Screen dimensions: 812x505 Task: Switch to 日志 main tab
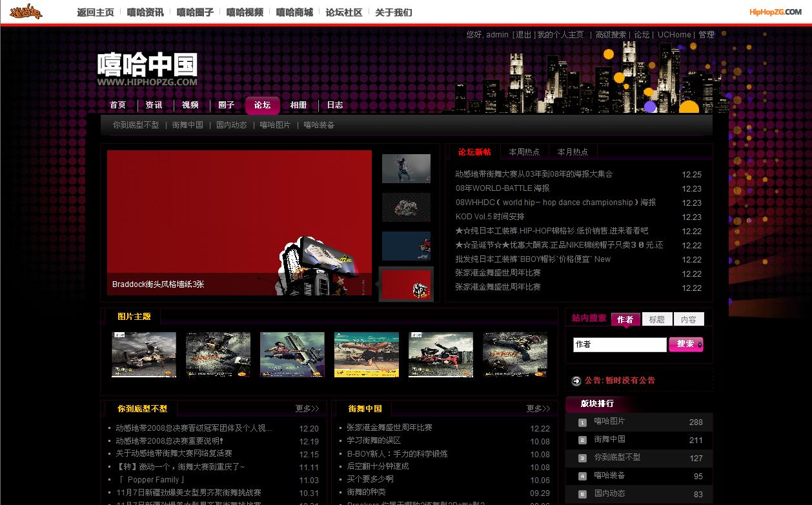pyautogui.click(x=334, y=105)
